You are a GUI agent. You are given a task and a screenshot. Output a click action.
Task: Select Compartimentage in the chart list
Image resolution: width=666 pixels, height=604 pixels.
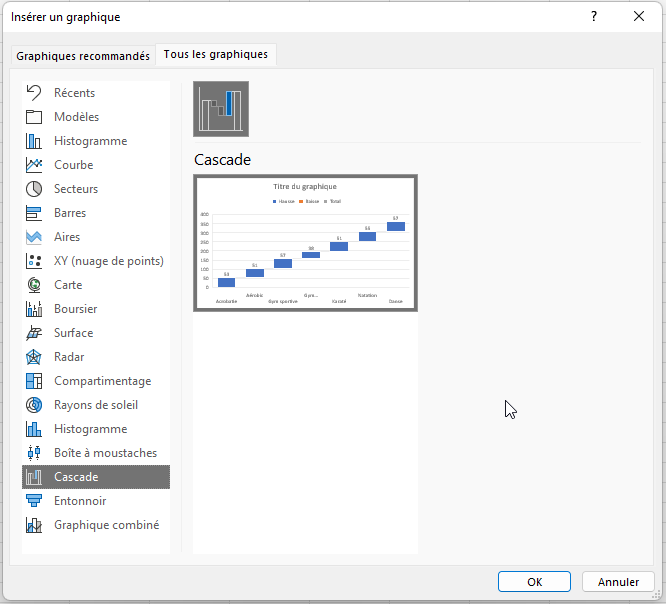click(102, 381)
